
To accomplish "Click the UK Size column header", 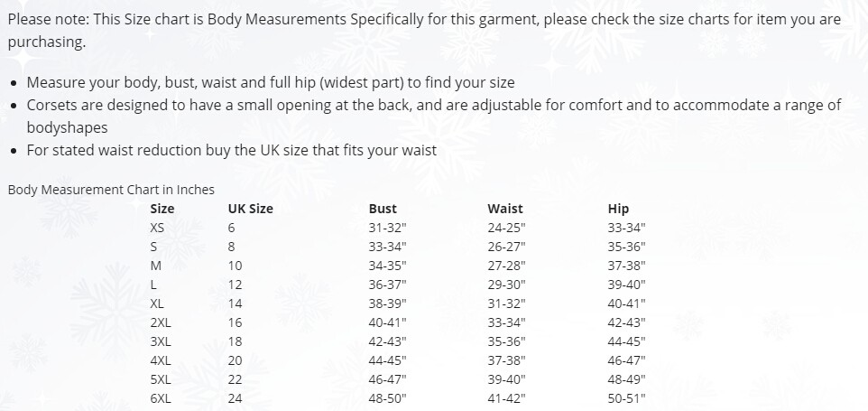I will coord(250,209).
